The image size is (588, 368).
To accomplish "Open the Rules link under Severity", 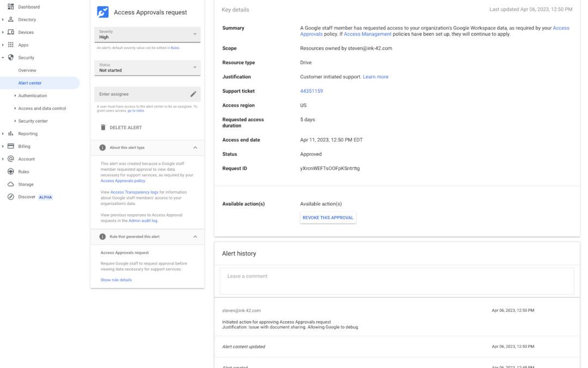I will 175,47.
